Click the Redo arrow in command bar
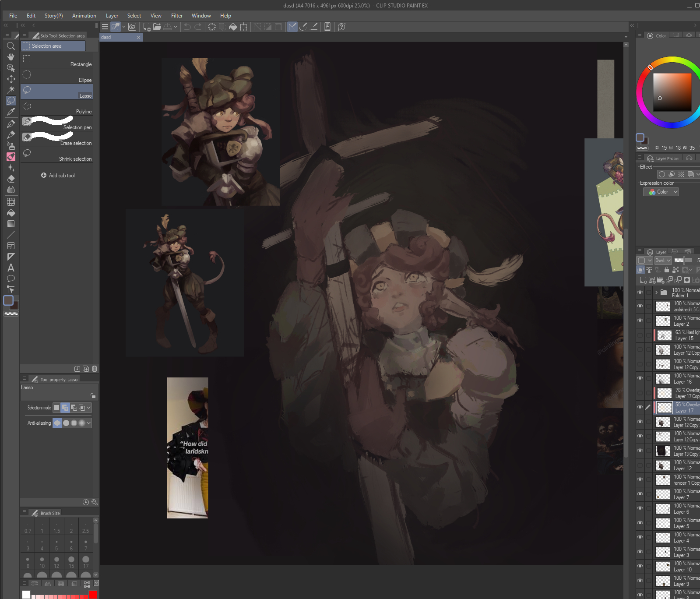The width and height of the screenshot is (700, 599). [198, 27]
